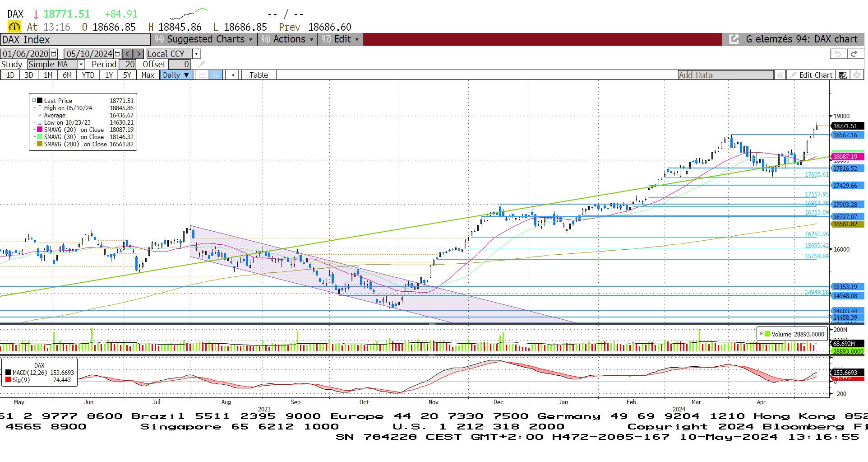
Task: Open chart settings gear icon
Action: (856, 75)
